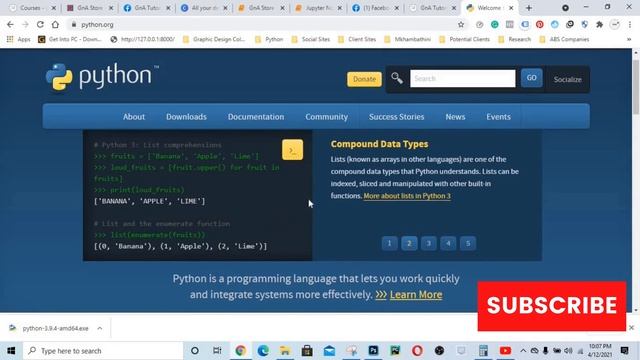Open File Explorer from the taskbar
This screenshot has width=640, height=360.
[x=285, y=351]
